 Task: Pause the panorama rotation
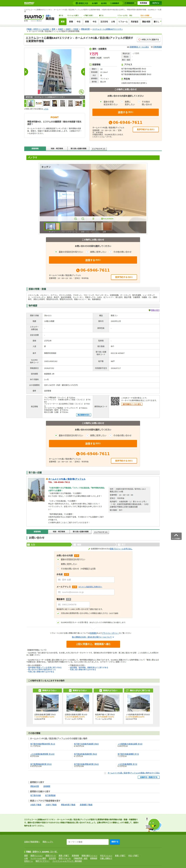point(93,219)
